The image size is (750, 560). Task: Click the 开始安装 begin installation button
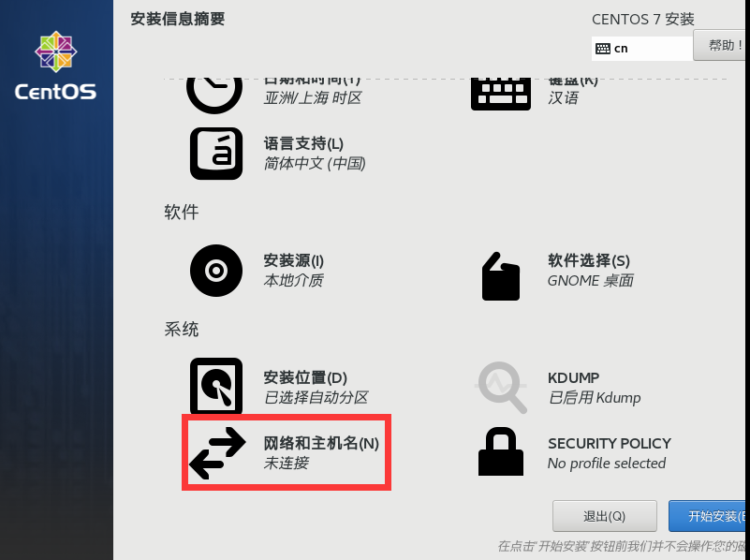click(709, 516)
